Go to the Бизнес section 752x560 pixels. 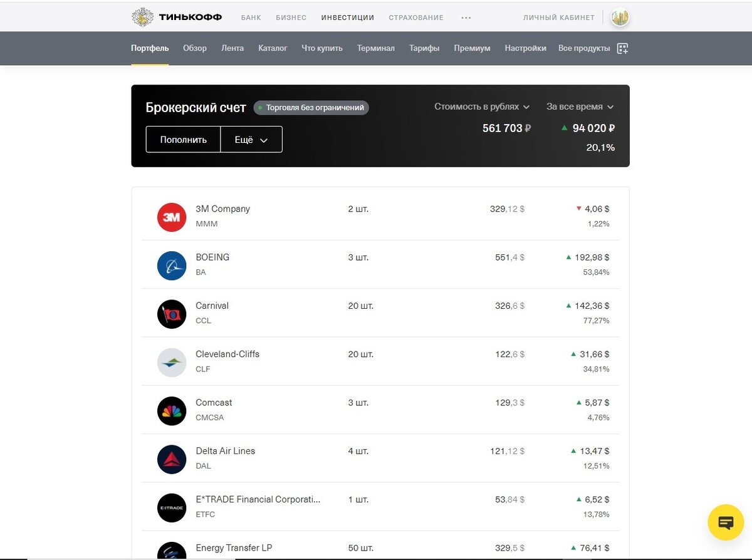click(x=291, y=18)
